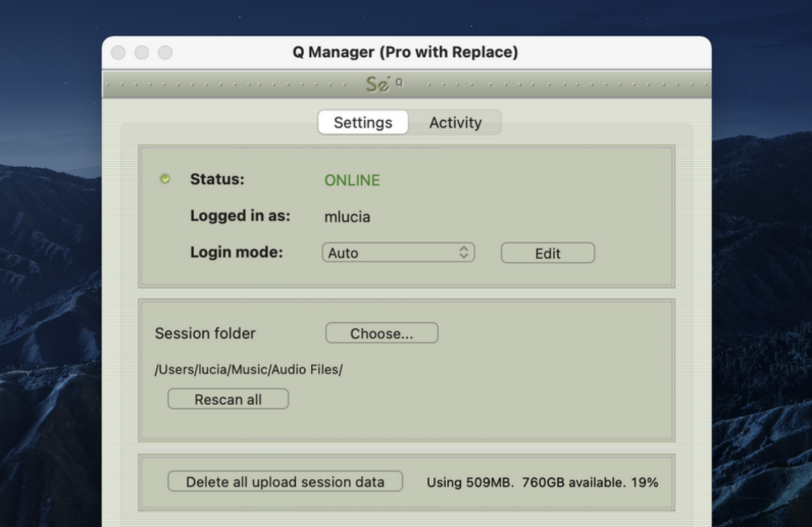Minimize the Q Manager window

point(142,53)
